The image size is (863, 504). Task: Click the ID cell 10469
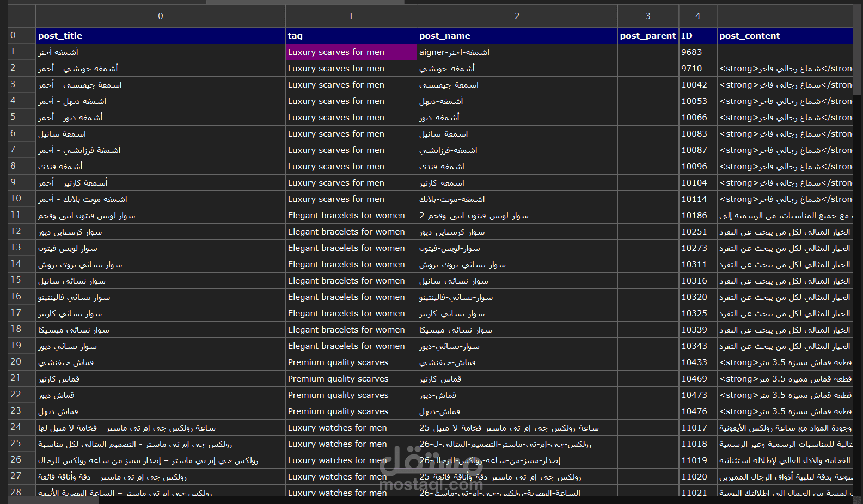pos(698,379)
